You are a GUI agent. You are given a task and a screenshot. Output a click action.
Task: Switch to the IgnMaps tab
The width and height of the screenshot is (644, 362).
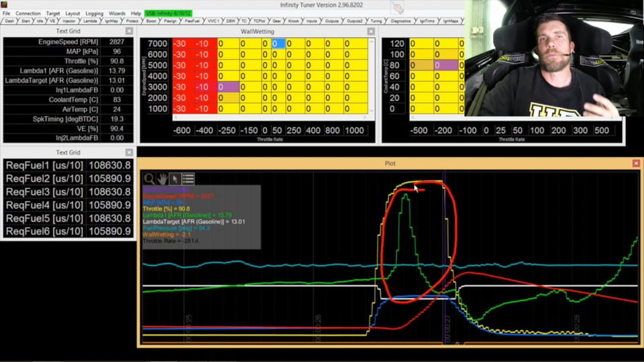[x=451, y=21]
